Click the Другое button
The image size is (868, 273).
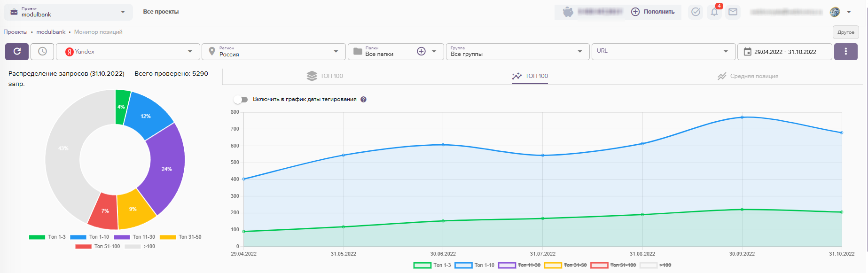pyautogui.click(x=845, y=32)
